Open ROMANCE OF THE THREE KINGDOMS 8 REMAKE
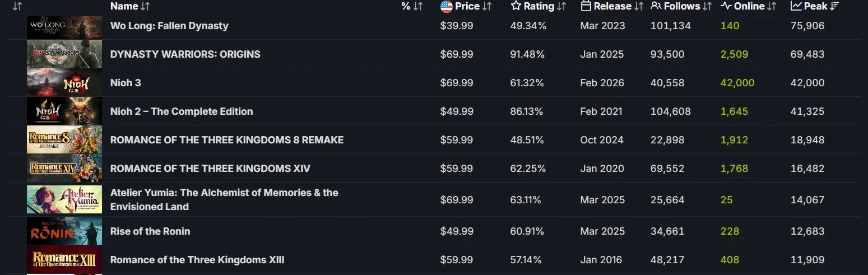 [227, 140]
